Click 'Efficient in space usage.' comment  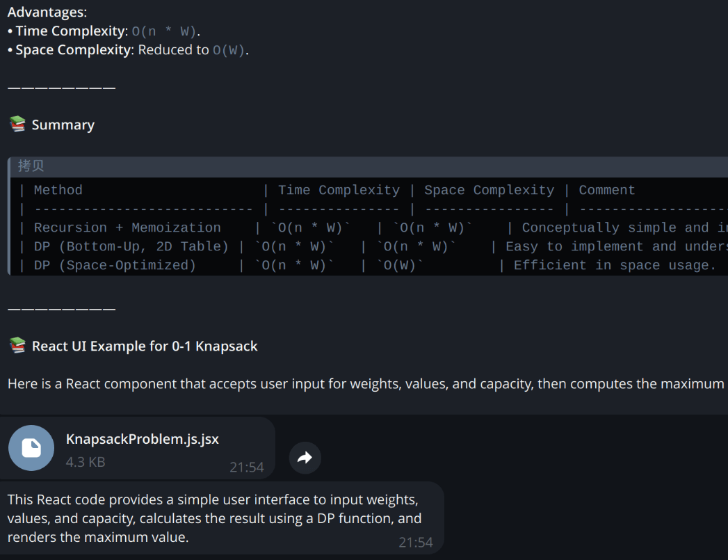[x=615, y=266]
